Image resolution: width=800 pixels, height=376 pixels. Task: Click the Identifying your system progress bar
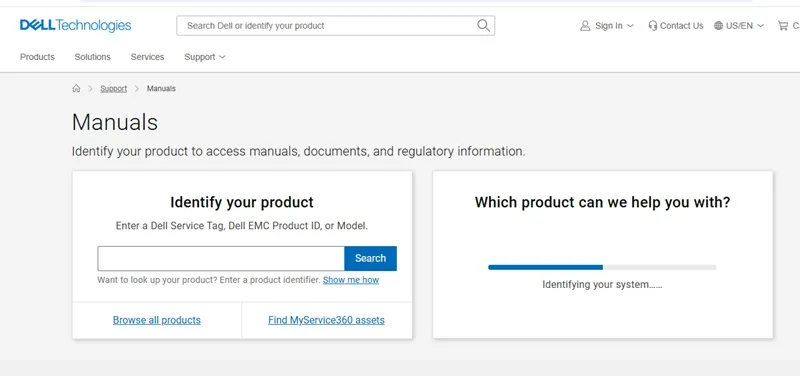pos(602,267)
